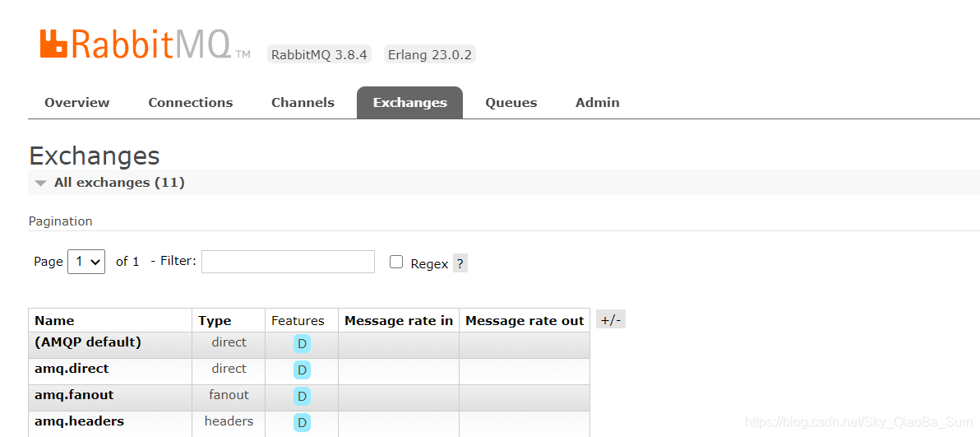Click the Features column header
The width and height of the screenshot is (980, 437).
[x=298, y=321]
